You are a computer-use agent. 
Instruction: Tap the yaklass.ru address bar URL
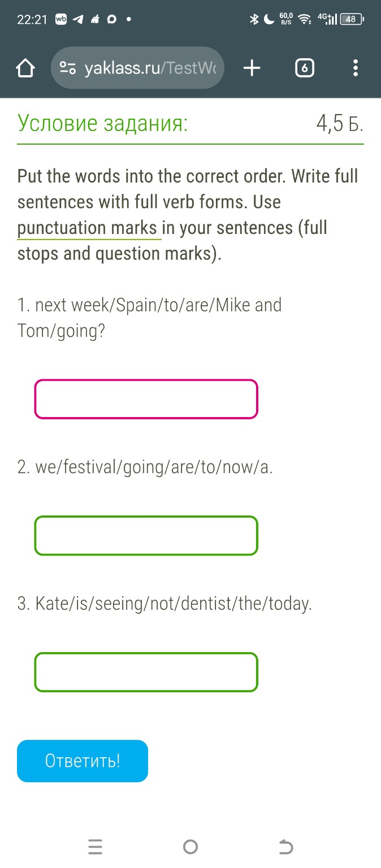pos(150,68)
